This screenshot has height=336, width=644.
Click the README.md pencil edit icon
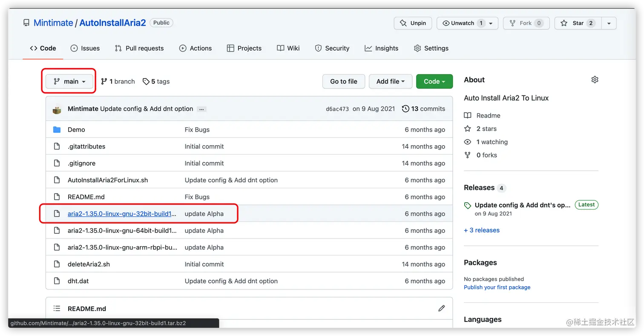coord(441,308)
